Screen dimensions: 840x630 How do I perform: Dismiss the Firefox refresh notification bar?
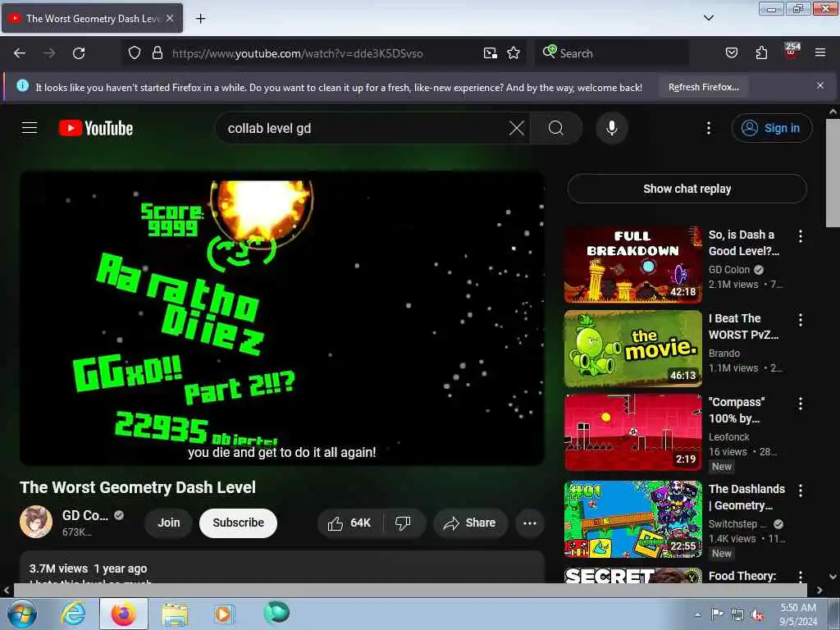coord(820,85)
